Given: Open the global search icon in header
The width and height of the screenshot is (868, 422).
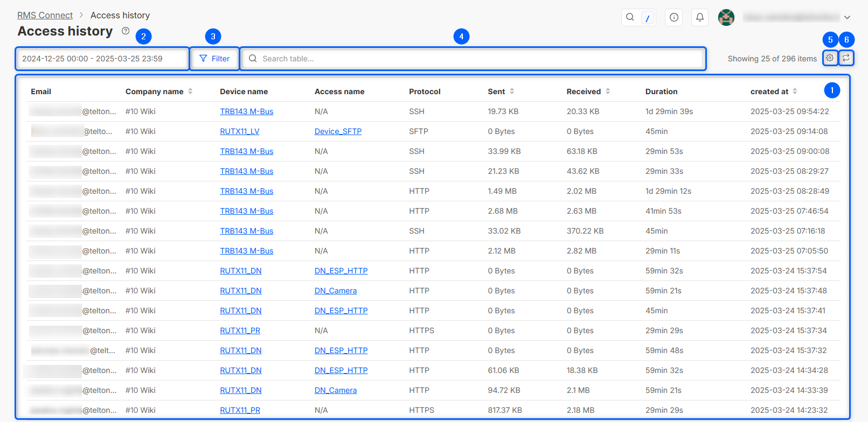Looking at the screenshot, I should pyautogui.click(x=630, y=17).
